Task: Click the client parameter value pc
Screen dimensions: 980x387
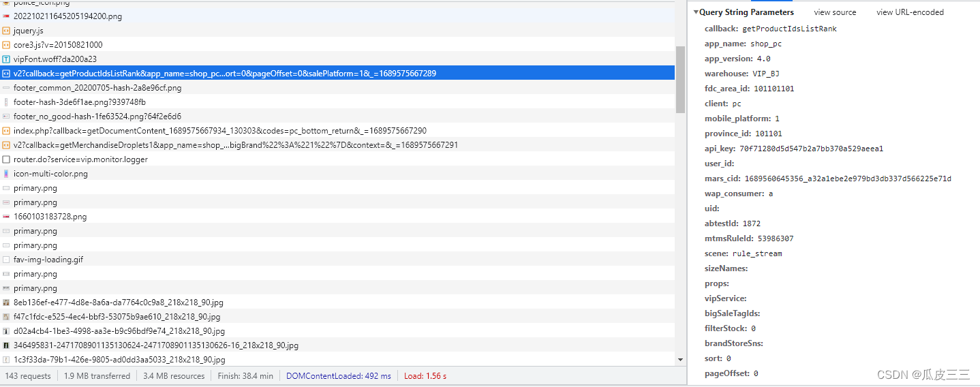Action: (x=737, y=104)
